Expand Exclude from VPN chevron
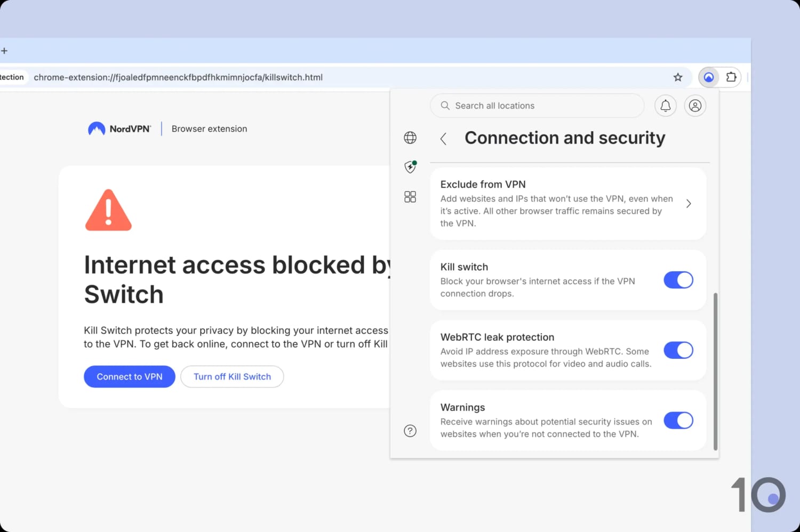Image resolution: width=800 pixels, height=532 pixels. click(x=689, y=204)
